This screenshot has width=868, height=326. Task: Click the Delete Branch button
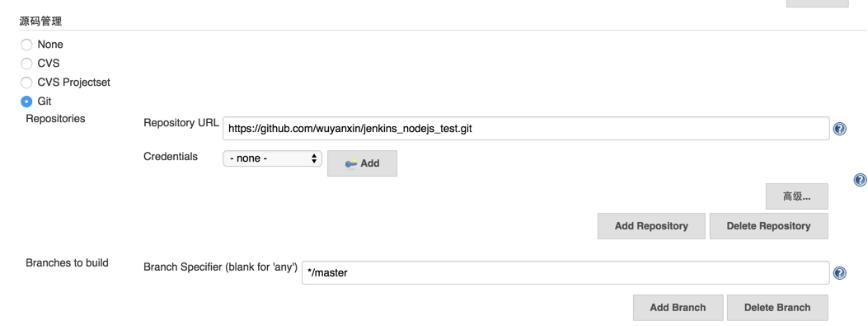[777, 308]
